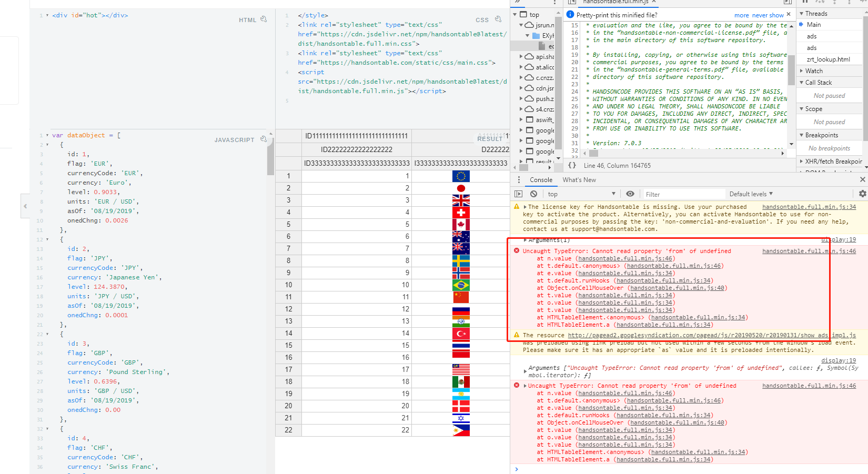This screenshot has width=868, height=474.
Task: Click the step into next function call icon
Action: coord(834,2)
